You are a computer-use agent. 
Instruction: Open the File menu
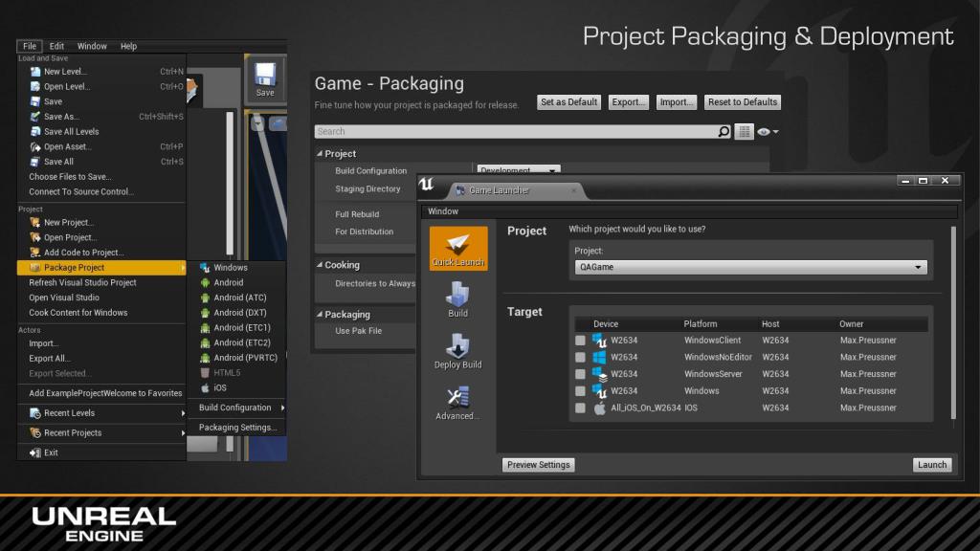[30, 46]
